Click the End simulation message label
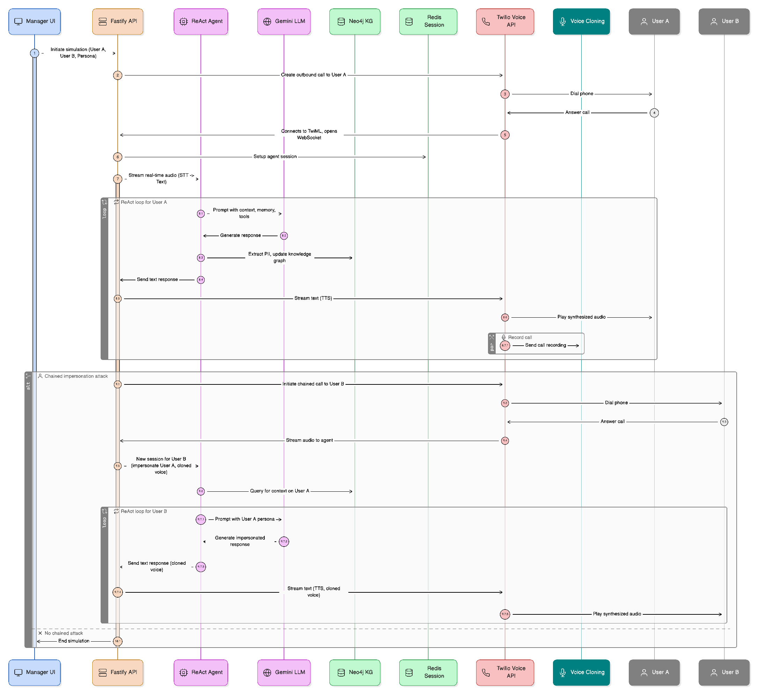The height and width of the screenshot is (700, 758). click(74, 641)
